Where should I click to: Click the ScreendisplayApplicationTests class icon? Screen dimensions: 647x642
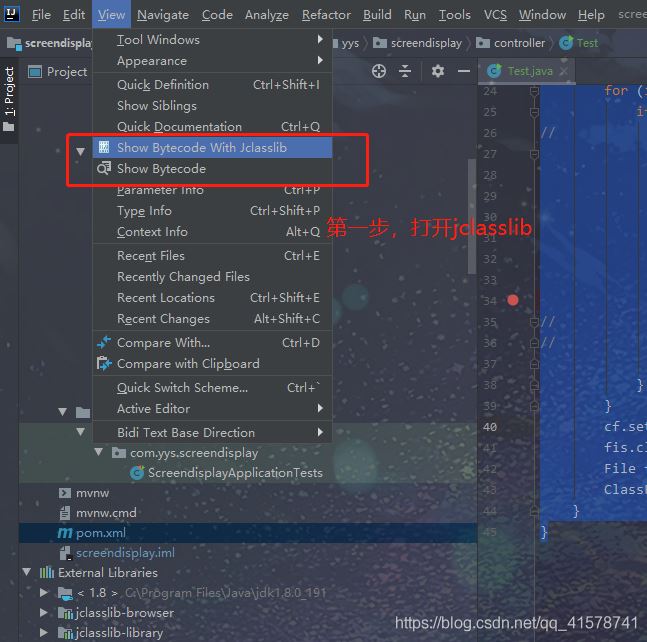[x=137, y=473]
